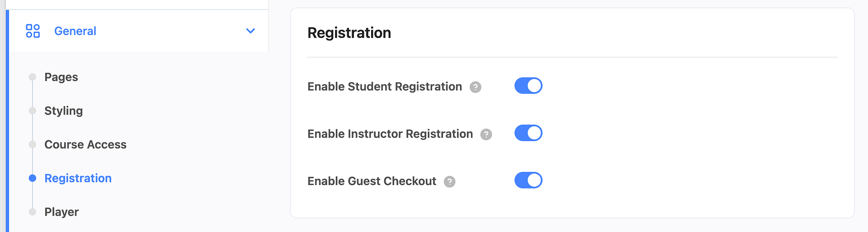The width and height of the screenshot is (868, 232).
Task: Click the General section title text
Action: click(x=75, y=31)
